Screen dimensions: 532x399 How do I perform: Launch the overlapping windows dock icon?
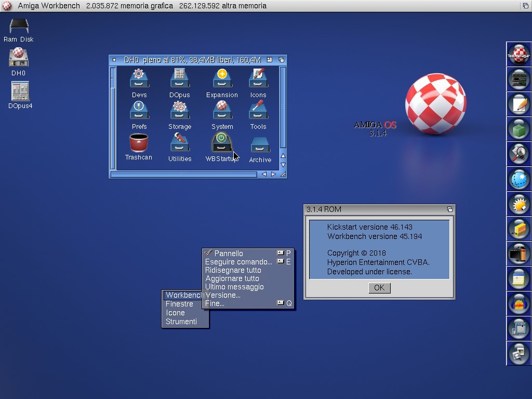click(519, 328)
